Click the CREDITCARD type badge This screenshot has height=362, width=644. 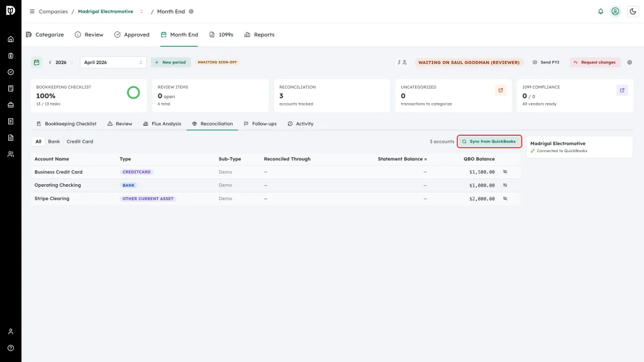(136, 172)
